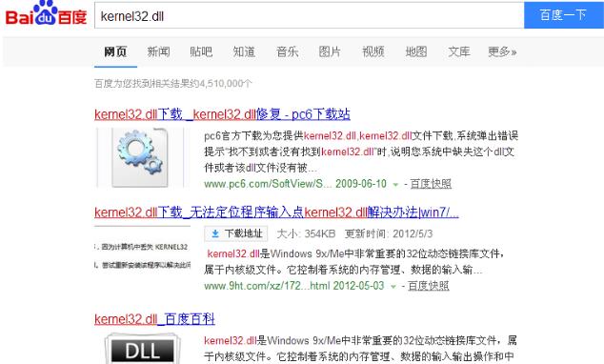Image resolution: width=604 pixels, height=364 pixels.
Task: Click the search box containing kernel32.dll
Action: 310,15
